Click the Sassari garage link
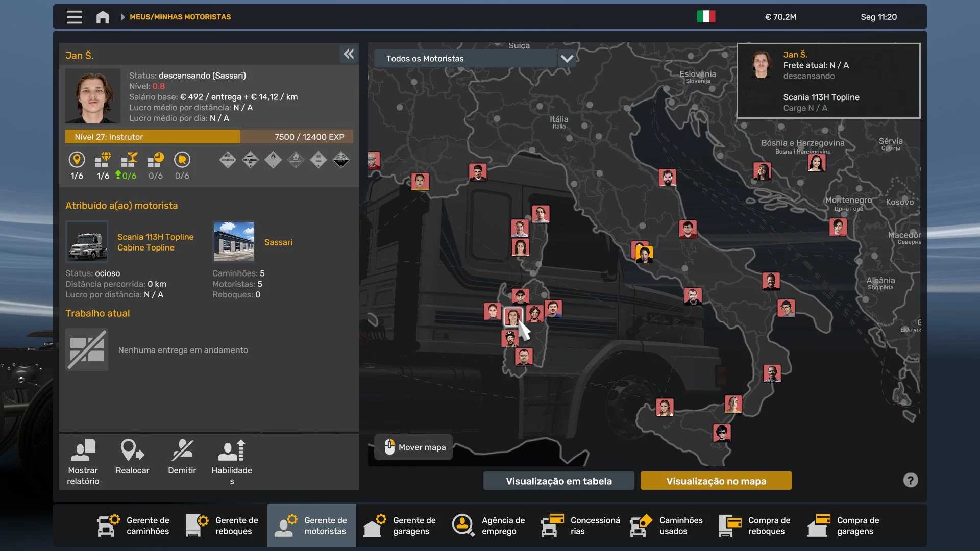 click(x=278, y=242)
